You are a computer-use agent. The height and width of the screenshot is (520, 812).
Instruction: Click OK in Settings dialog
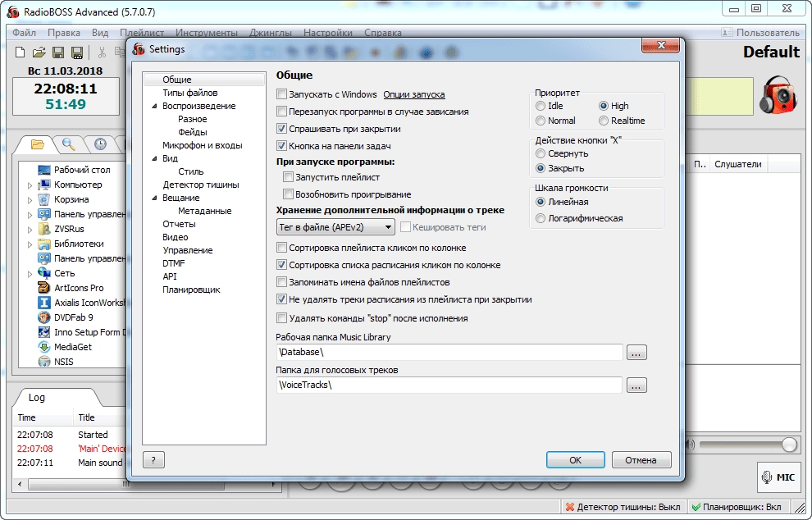tap(575, 460)
